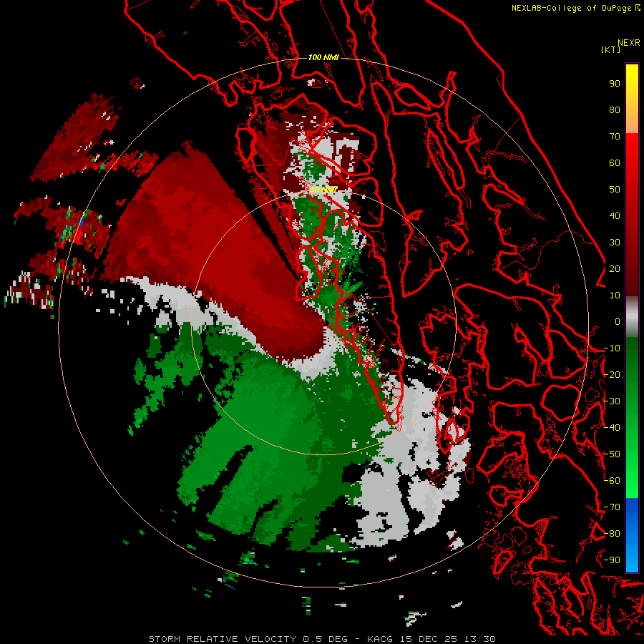Click the -20 value on velocity scale
Image resolution: width=644 pixels, height=644 pixels.
(612, 375)
